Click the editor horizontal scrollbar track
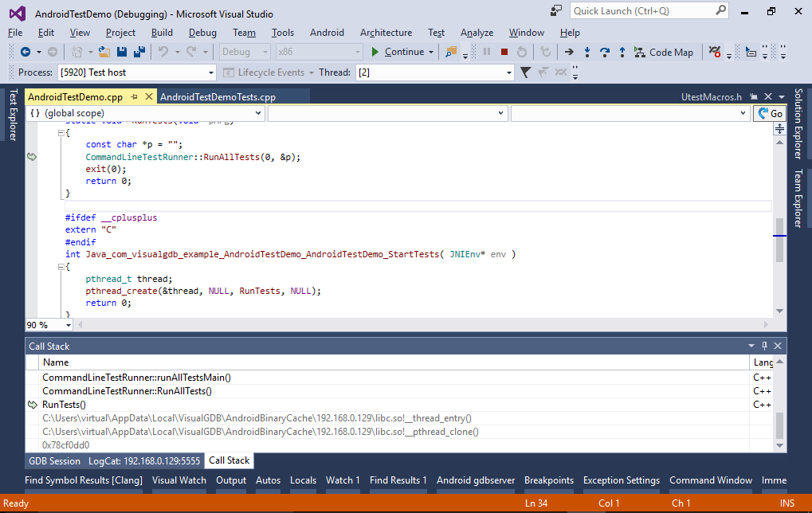The width and height of the screenshot is (812, 513). (x=422, y=324)
